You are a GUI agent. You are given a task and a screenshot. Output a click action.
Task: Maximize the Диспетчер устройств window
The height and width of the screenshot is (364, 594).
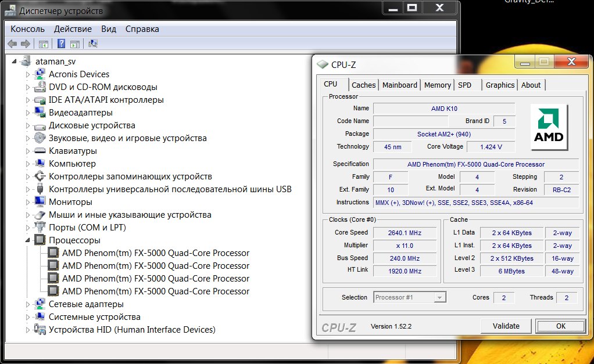(x=412, y=8)
